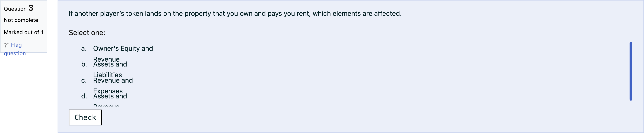This screenshot has width=644, height=133.
Task: Click the word 'Expenses' in option c
Action: pos(108,91)
